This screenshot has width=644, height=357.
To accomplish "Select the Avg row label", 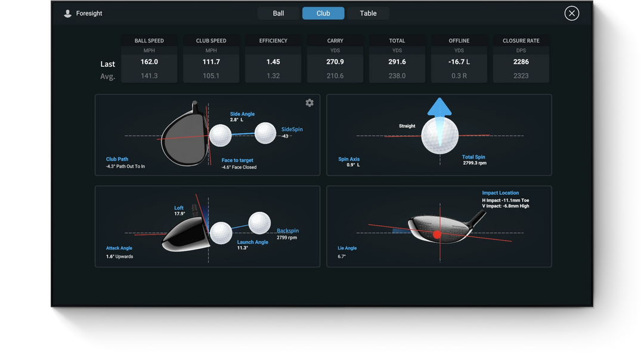I will click(107, 76).
